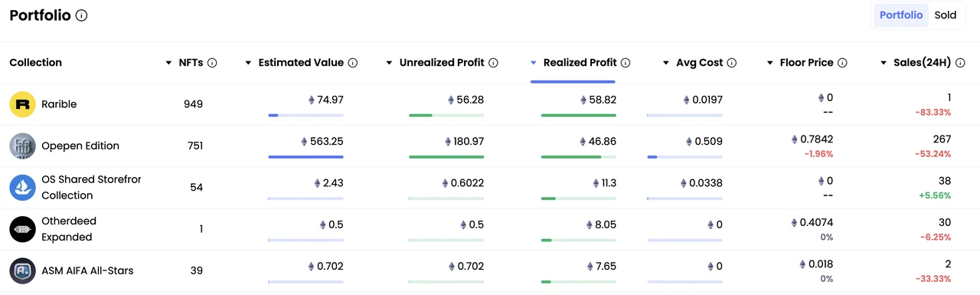Viewport: 980px width, 295px height.
Task: Open the Otherdeed Expanded collection link
Action: (69, 229)
